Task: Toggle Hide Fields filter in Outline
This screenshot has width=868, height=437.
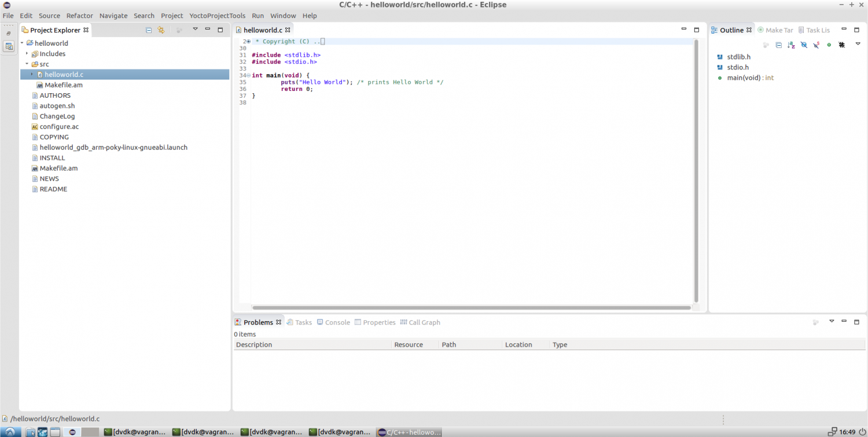Action: [x=804, y=45]
